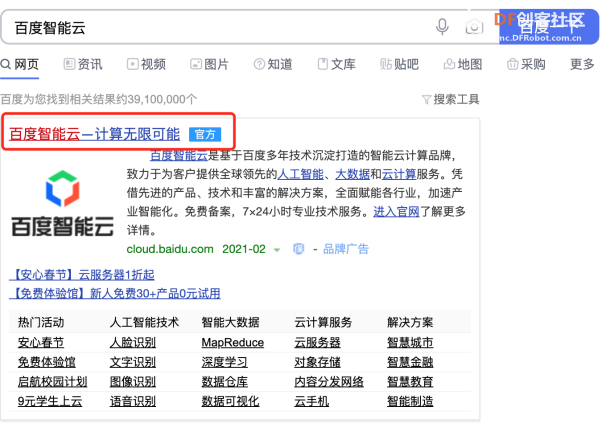The width and height of the screenshot is (602, 424).
Task: Open 【安心春节】云服务器1折起 link
Action: [82, 275]
